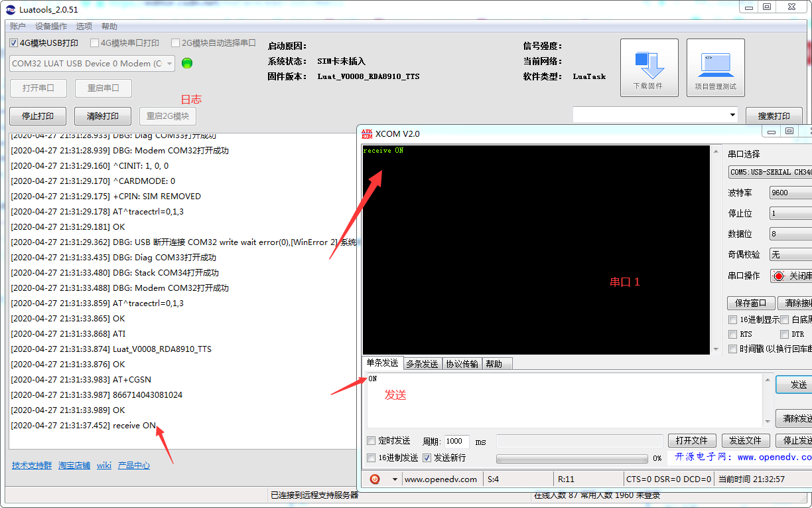Click the 搜索打印 button
812x508 pixels.
click(774, 116)
